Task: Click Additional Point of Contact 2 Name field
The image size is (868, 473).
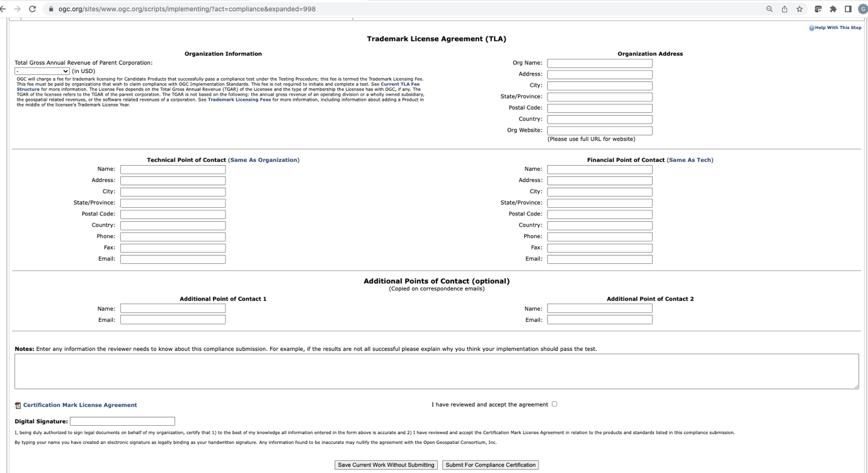Action: [600, 309]
